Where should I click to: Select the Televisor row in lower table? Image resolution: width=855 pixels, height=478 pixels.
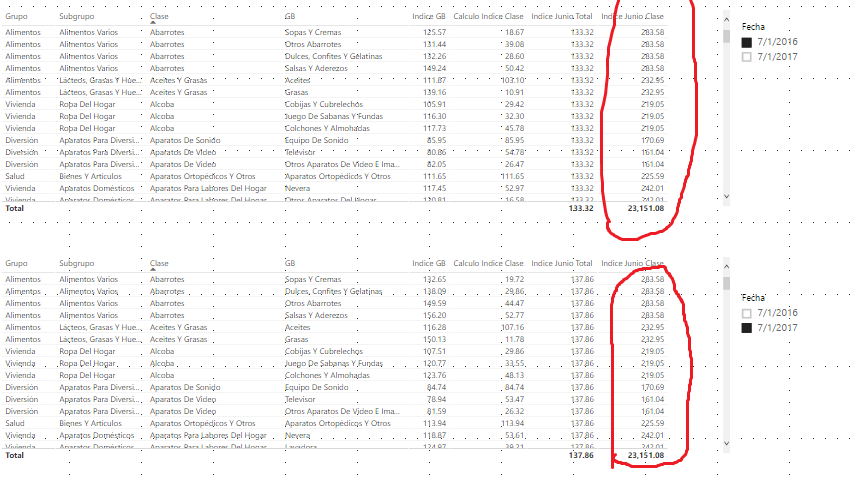click(335, 400)
